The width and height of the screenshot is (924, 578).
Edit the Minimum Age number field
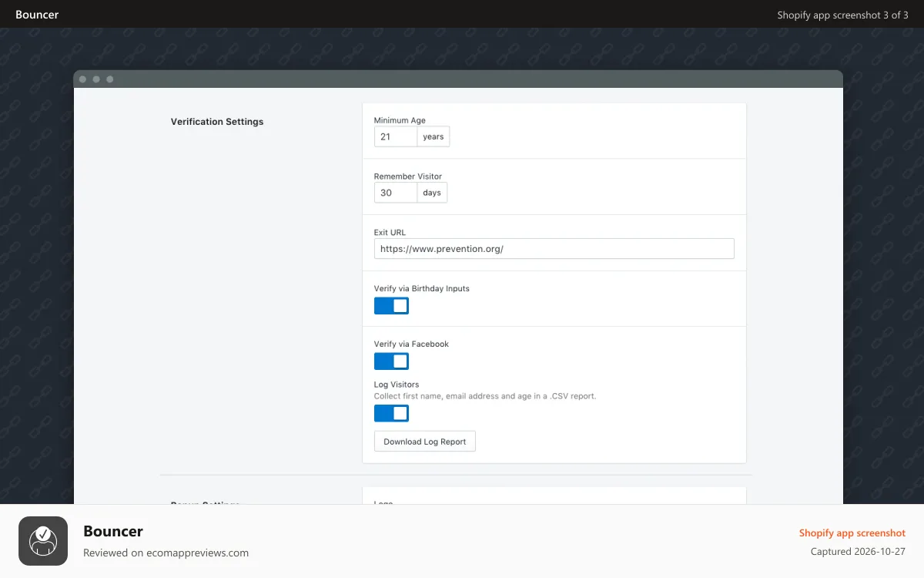[x=396, y=136]
